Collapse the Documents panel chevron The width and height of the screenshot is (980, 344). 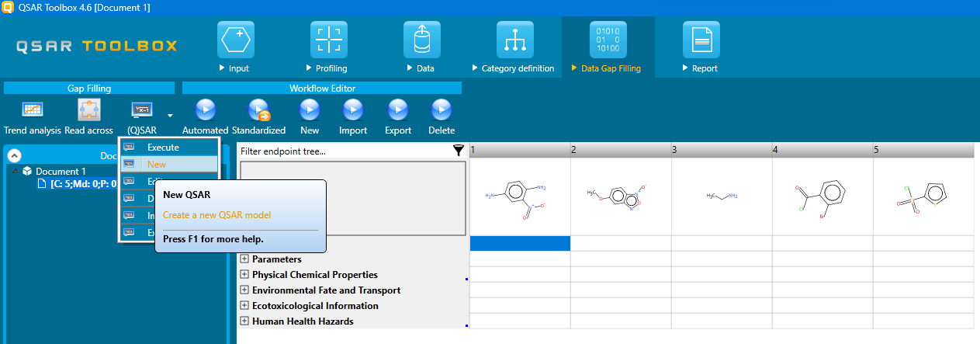click(14, 155)
